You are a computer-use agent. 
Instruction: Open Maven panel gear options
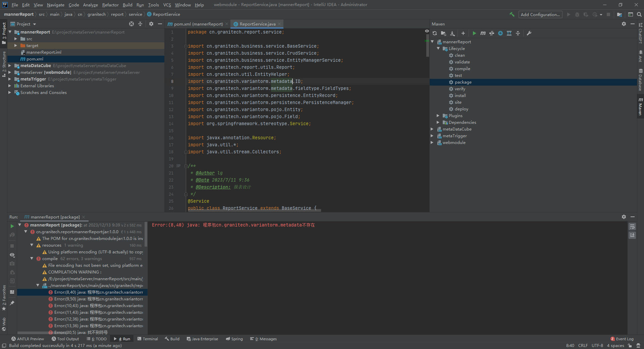pos(624,24)
